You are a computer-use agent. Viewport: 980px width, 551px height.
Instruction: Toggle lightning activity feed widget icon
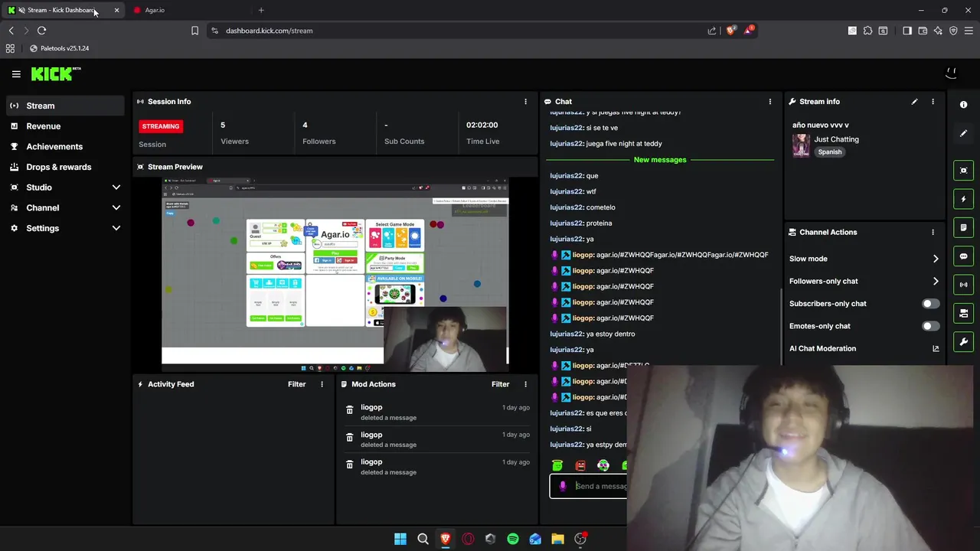pos(964,199)
